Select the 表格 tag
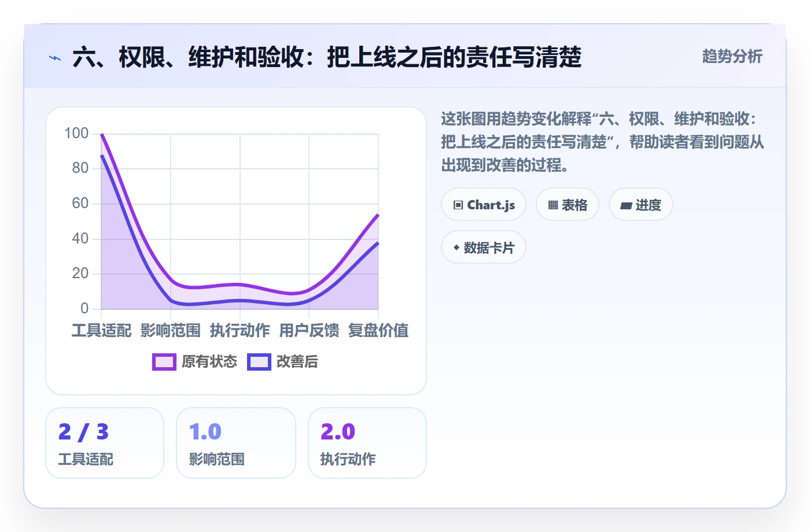The image size is (810, 532). click(568, 205)
